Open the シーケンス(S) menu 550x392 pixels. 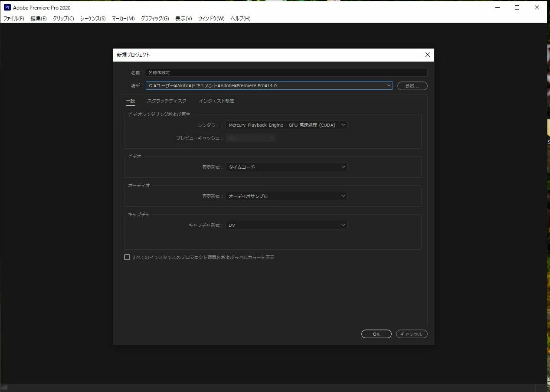(x=93, y=19)
